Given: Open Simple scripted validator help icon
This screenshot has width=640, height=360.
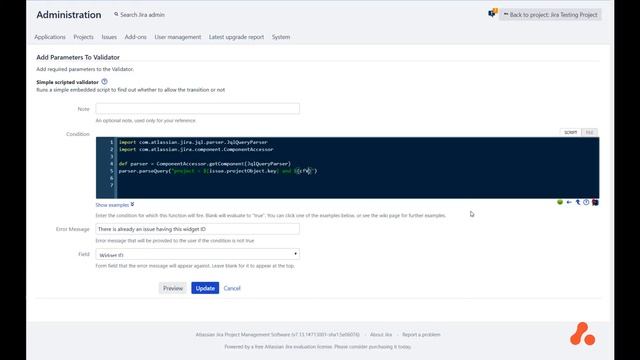Looking at the screenshot, I should (104, 82).
